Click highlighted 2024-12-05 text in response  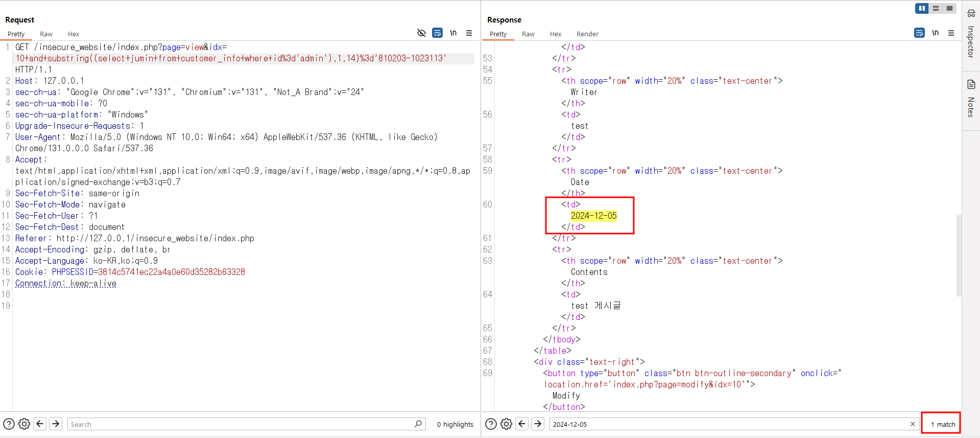593,216
